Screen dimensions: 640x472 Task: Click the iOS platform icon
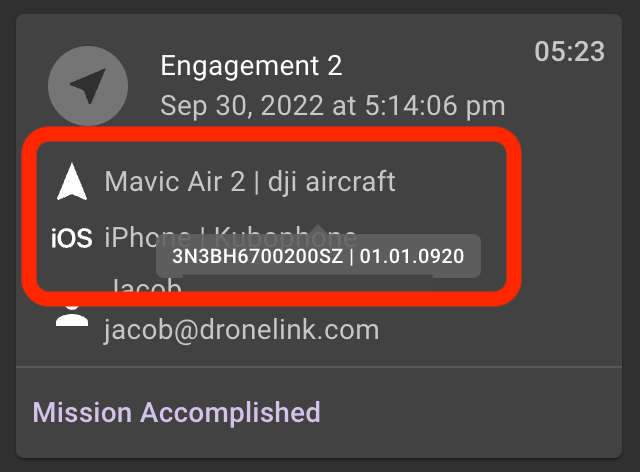(71, 238)
